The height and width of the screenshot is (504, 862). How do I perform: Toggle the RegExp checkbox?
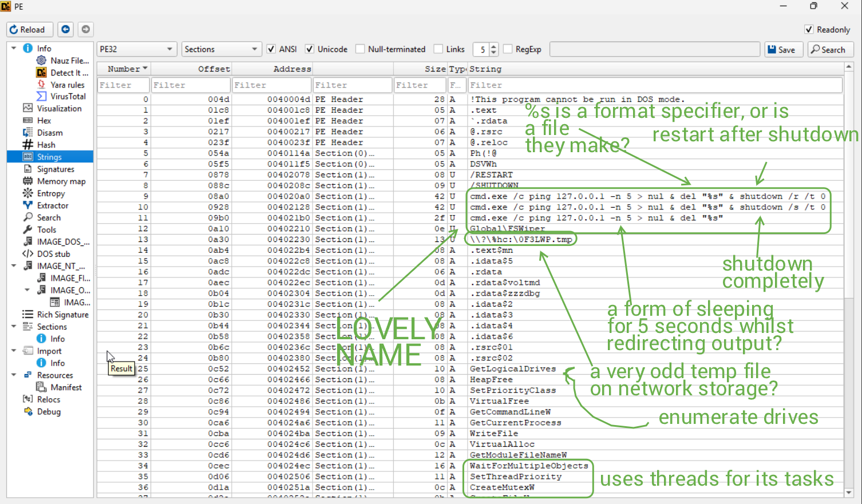point(508,49)
